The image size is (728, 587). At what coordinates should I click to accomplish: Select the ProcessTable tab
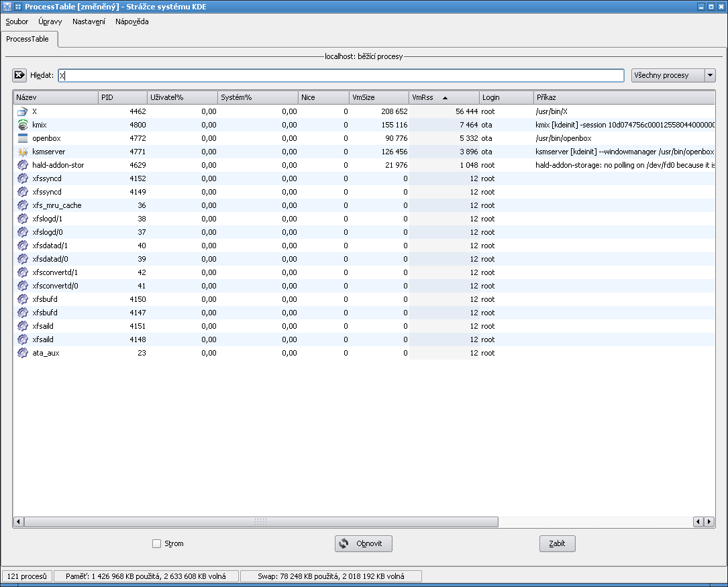(x=28, y=39)
